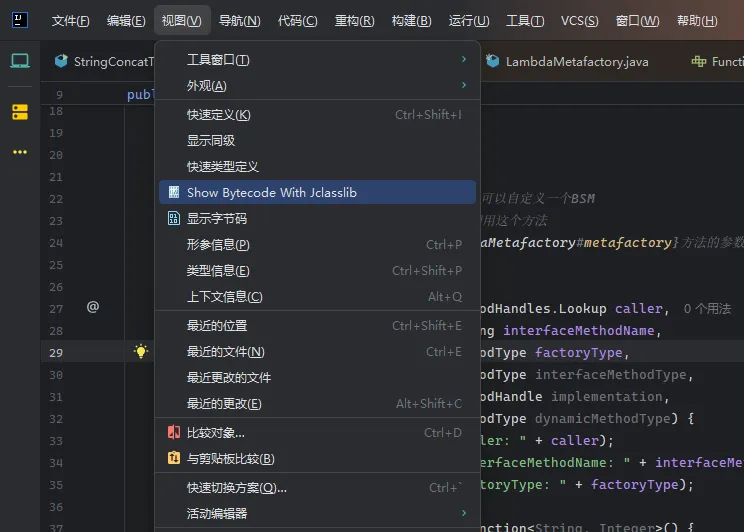Click line number 29 in gutter
Image resolution: width=744 pixels, height=532 pixels.
[x=56, y=353]
